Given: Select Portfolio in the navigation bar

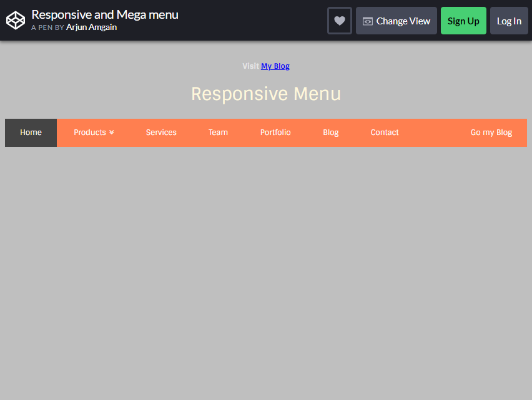Looking at the screenshot, I should [x=275, y=132].
